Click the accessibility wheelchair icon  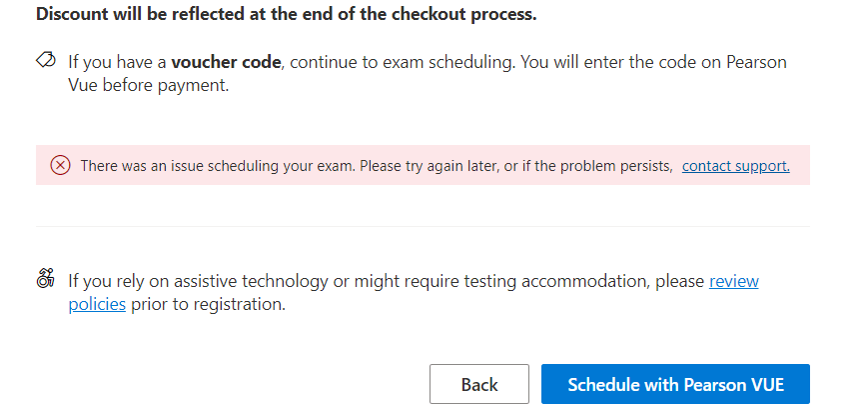point(45,278)
